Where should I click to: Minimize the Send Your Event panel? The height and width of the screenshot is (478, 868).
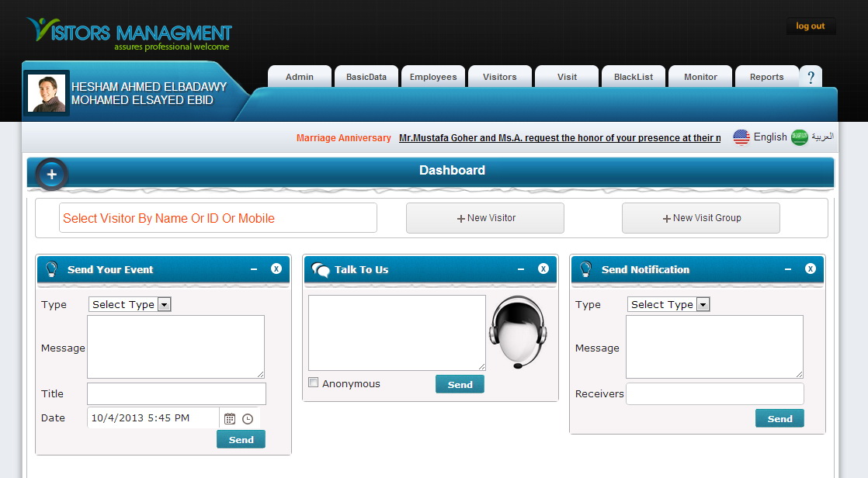(x=254, y=269)
